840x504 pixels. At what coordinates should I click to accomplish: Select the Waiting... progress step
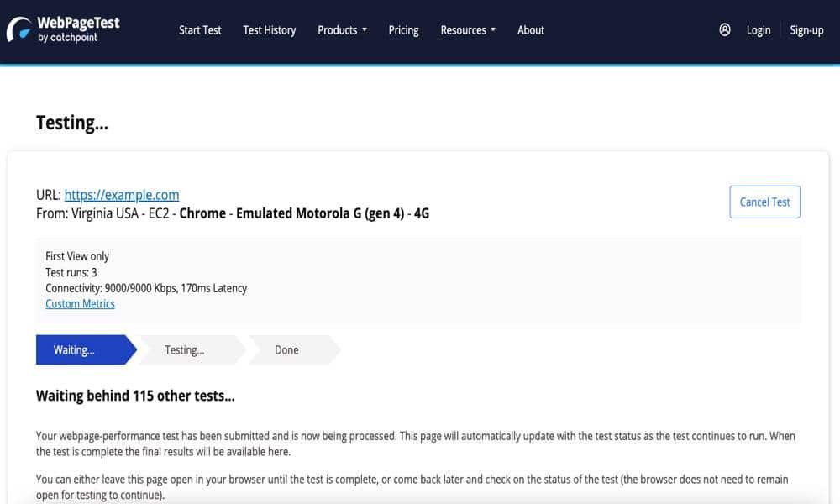[86, 349]
